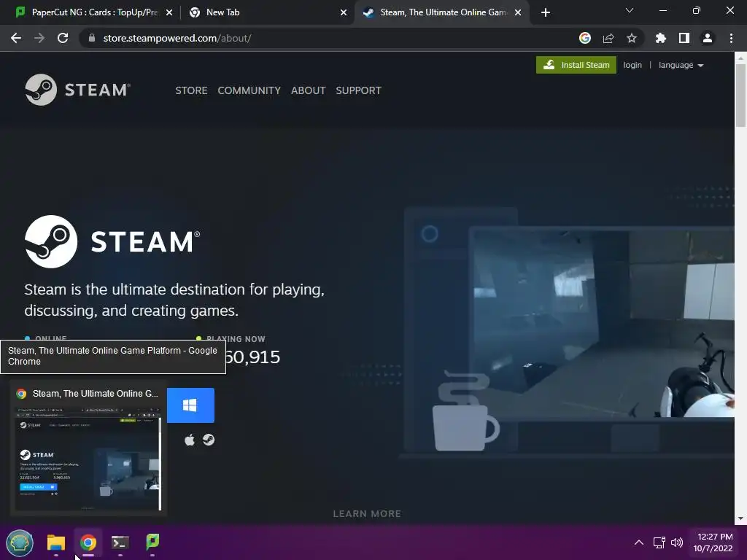The image size is (747, 560).
Task: Click the Chrome taskbar icon
Action: coord(88,542)
